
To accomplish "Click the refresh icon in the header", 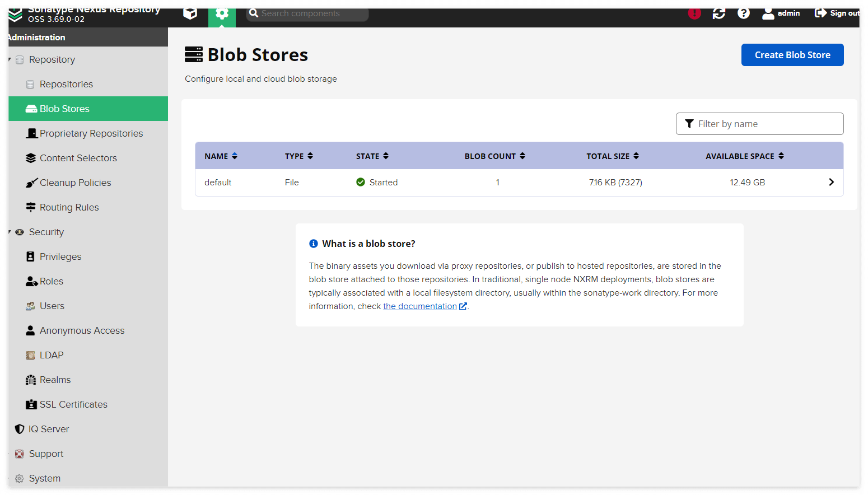I will [719, 13].
